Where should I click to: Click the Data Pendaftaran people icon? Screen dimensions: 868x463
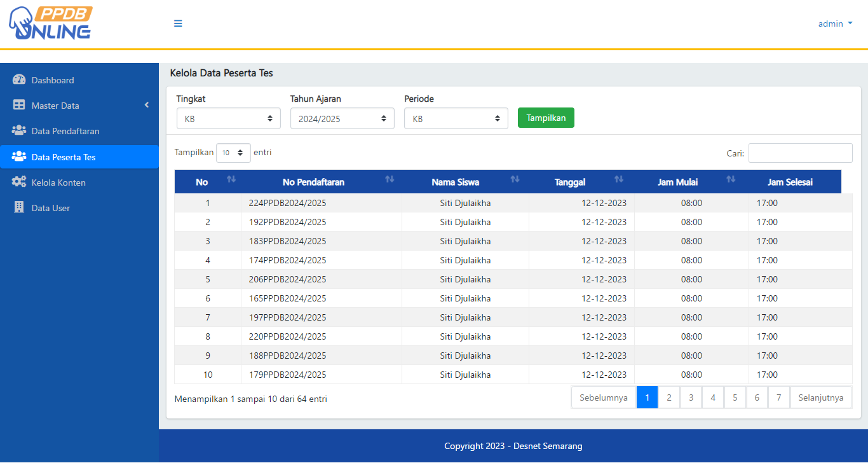(19, 131)
